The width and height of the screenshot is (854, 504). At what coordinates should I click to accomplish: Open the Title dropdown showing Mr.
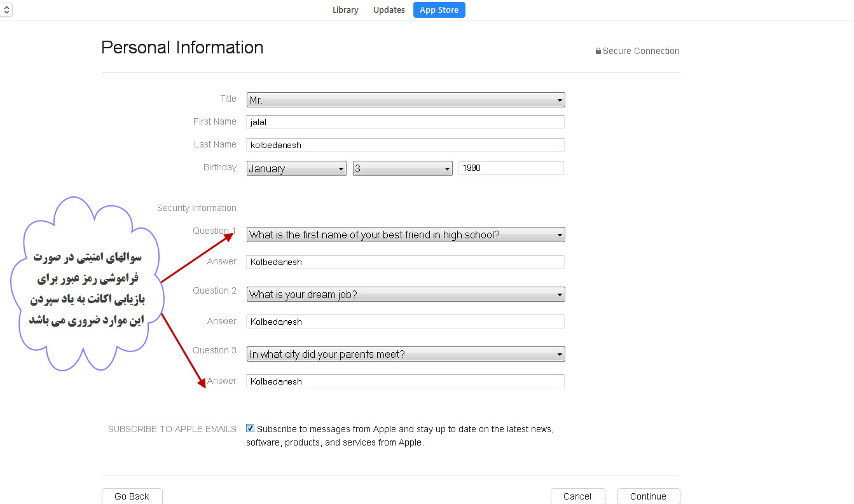click(x=405, y=100)
